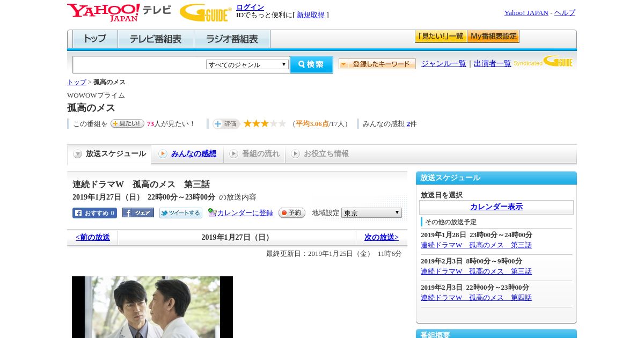Click the 検索 search button
Screen dimensions: 644x338
(x=311, y=64)
